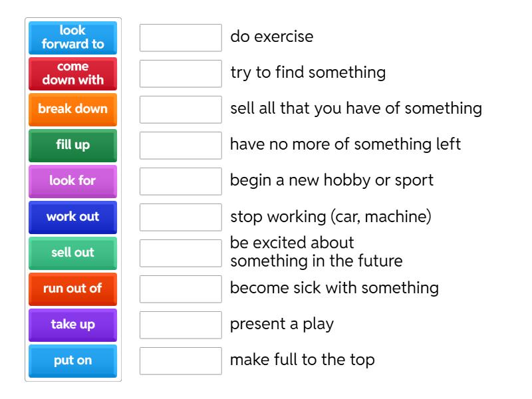Pick the purple 'take up' tile

point(73,325)
